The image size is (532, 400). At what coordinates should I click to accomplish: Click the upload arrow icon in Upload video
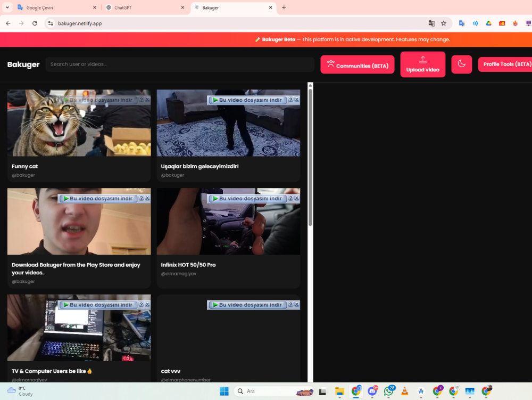pos(423,60)
